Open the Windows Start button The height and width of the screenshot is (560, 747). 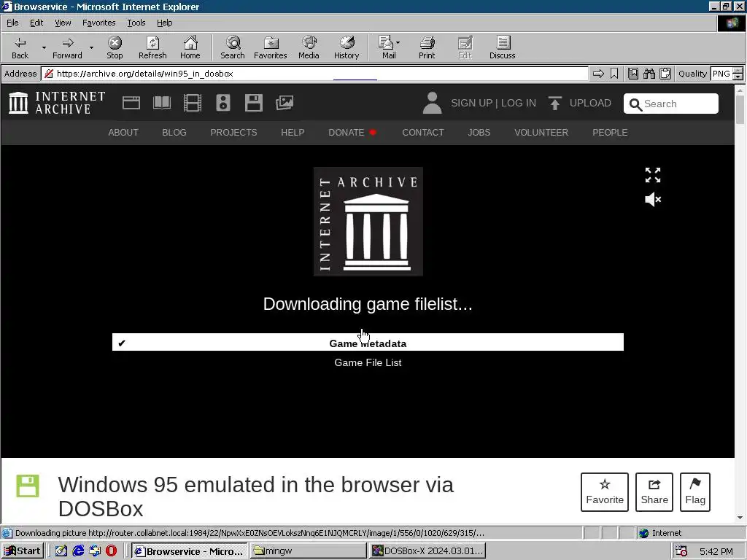pyautogui.click(x=23, y=551)
